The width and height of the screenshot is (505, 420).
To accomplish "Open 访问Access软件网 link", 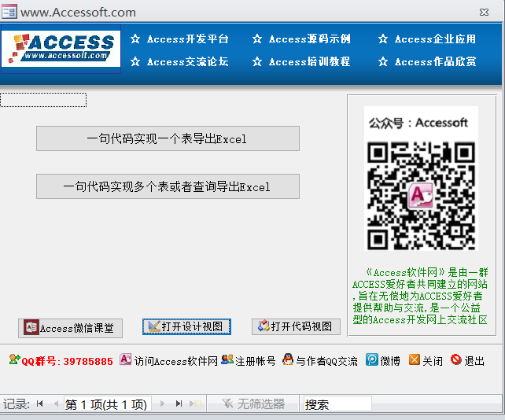I will pos(176,361).
